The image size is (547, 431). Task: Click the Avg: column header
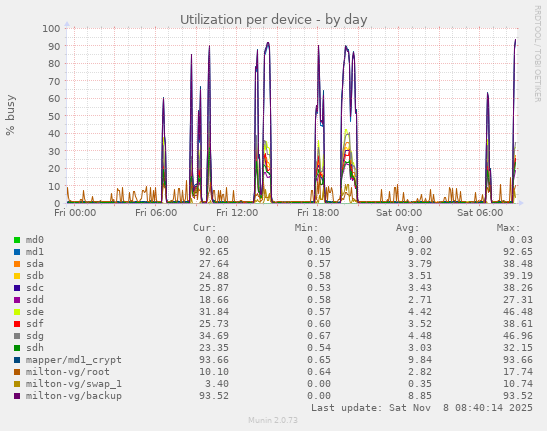coord(407,228)
